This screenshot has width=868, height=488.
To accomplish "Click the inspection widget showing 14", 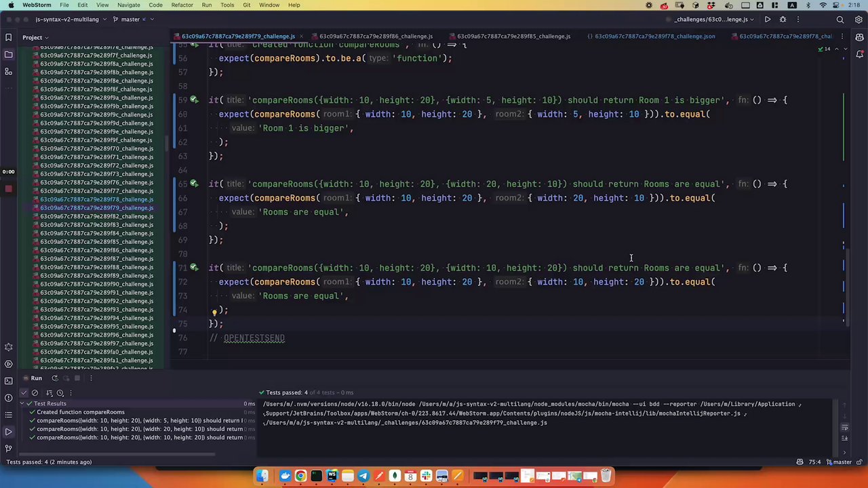I will pyautogui.click(x=823, y=49).
